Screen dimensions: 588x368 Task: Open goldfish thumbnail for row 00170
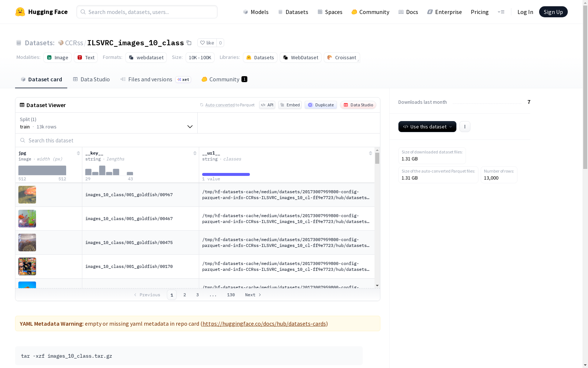click(27, 266)
